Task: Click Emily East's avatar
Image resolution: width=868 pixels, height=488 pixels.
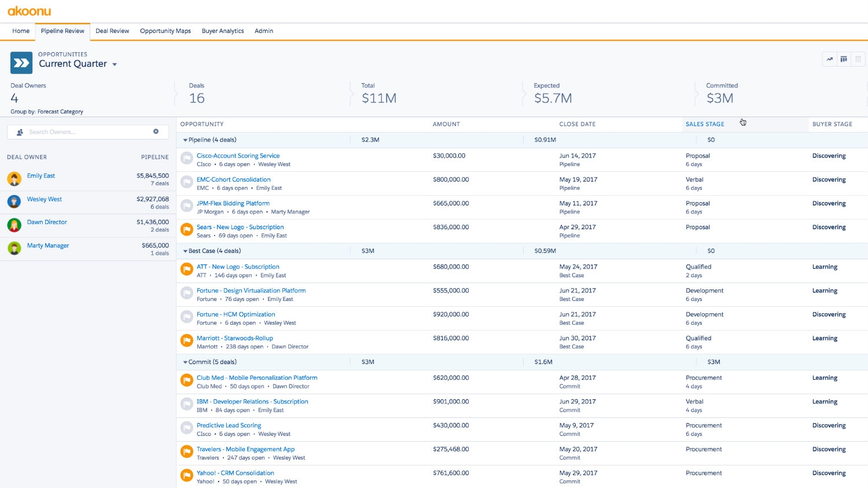Action: tap(14, 179)
